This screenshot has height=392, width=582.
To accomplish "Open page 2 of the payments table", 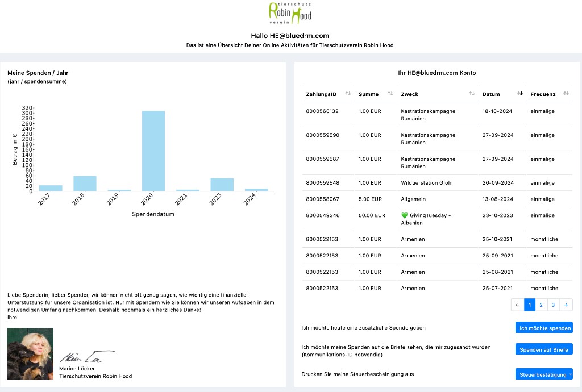I will [541, 305].
